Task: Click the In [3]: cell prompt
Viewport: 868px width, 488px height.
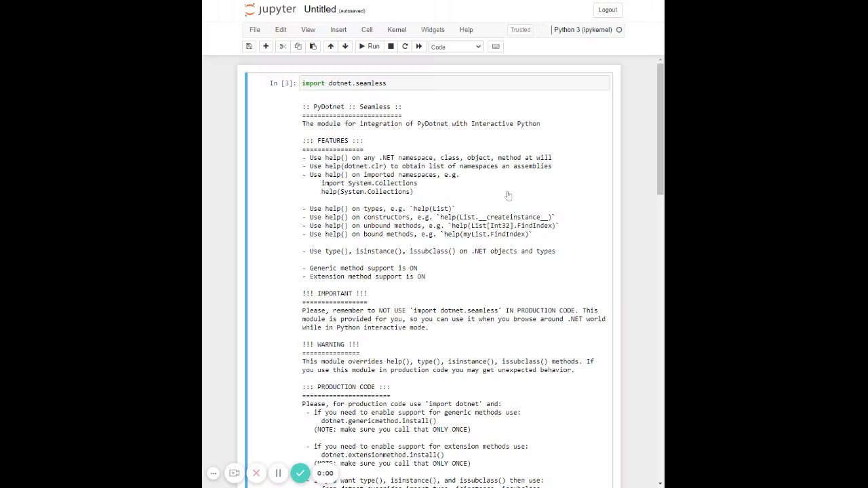Action: point(283,83)
